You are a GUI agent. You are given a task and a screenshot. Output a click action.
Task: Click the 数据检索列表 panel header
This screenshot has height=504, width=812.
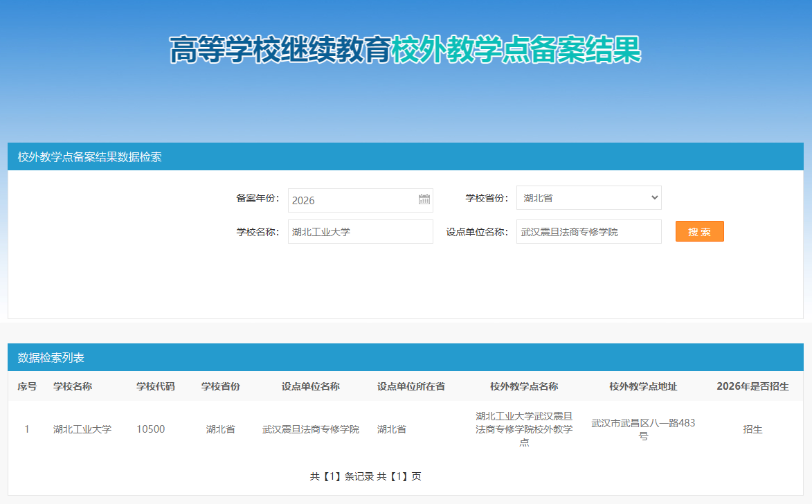pos(406,357)
